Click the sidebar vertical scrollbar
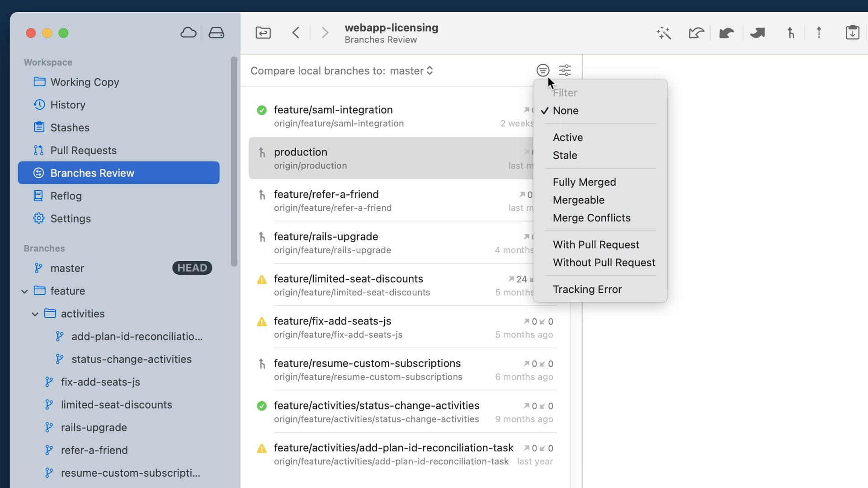The image size is (868, 488). point(234,161)
